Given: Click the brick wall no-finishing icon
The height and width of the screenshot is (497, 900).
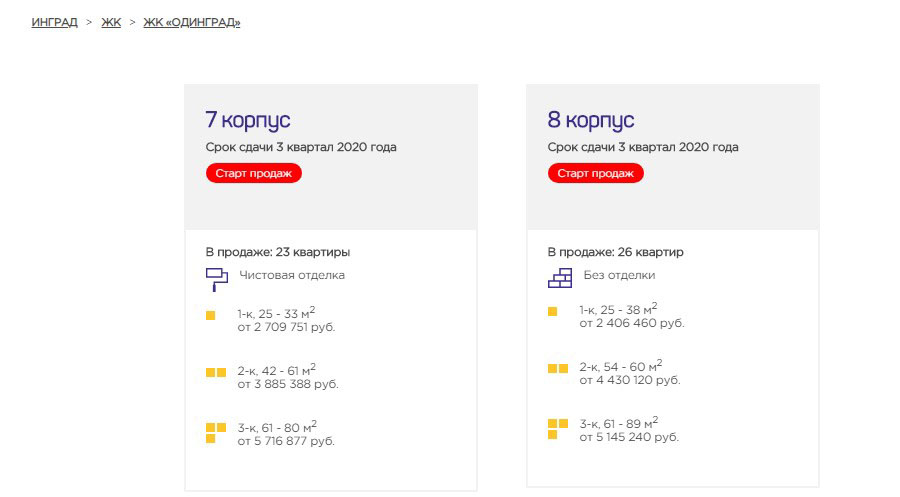Looking at the screenshot, I should point(560,278).
